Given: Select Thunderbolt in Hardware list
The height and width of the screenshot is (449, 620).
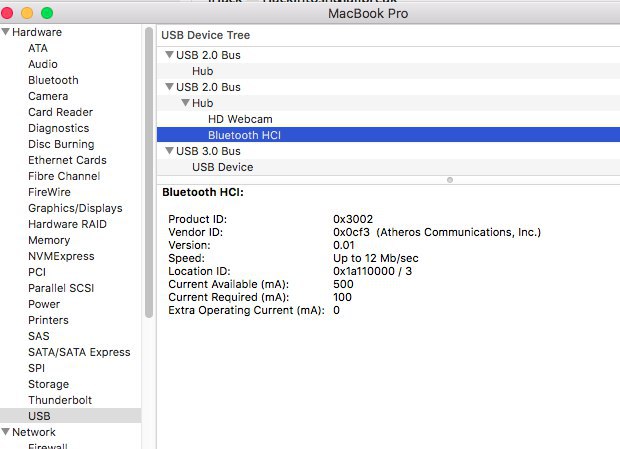Looking at the screenshot, I should tap(60, 400).
